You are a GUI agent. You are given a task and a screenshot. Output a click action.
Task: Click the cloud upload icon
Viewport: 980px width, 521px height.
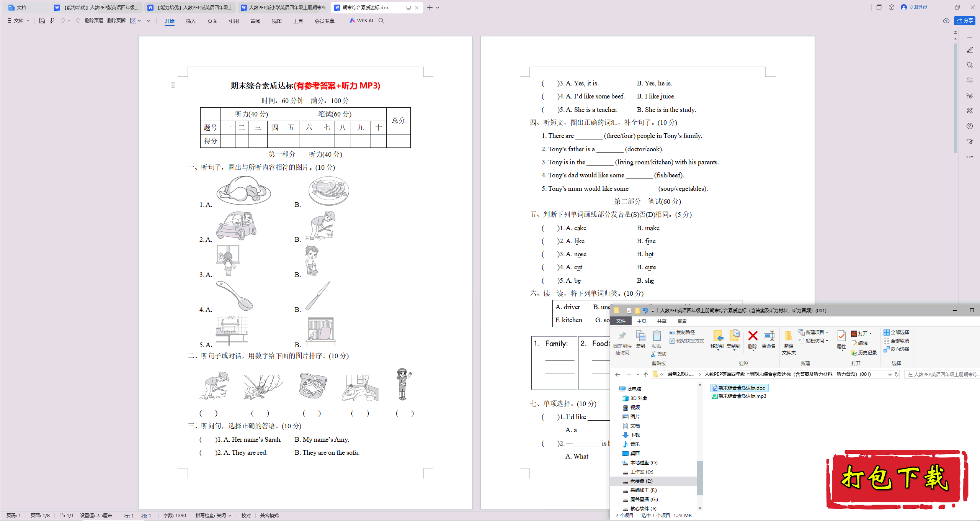(x=946, y=21)
